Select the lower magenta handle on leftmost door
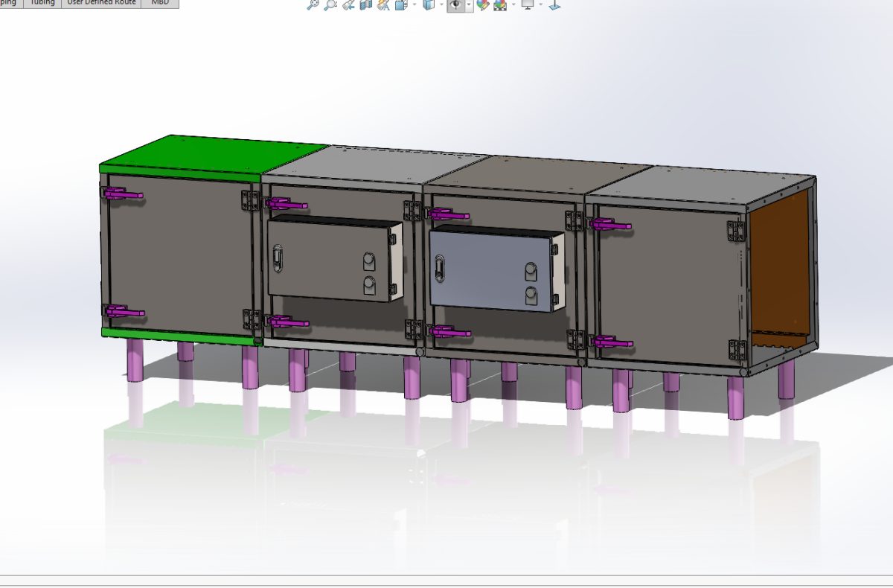Viewport: 893px width, 588px height. (x=124, y=311)
